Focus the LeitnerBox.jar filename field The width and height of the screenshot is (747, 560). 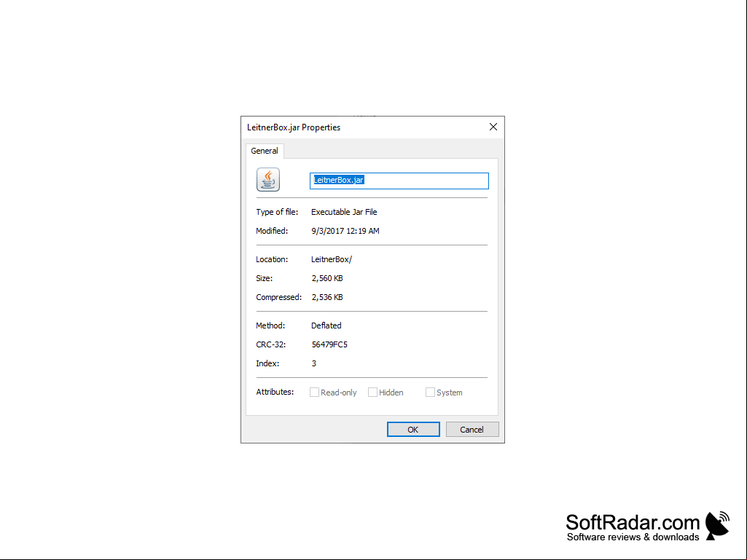click(x=399, y=181)
